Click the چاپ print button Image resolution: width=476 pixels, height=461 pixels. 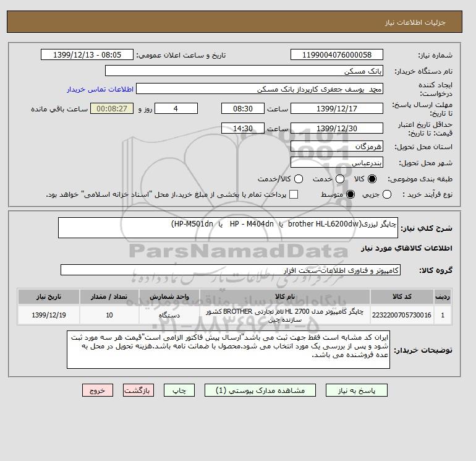[179, 390]
